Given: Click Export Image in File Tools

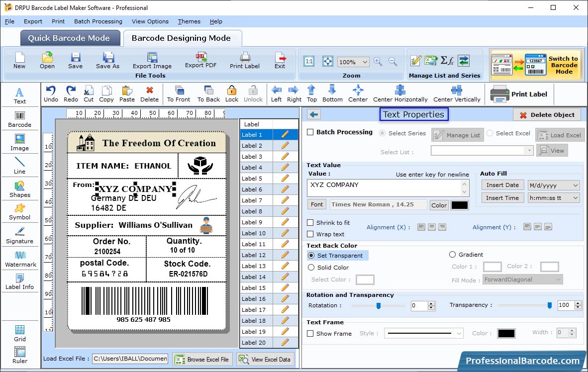Looking at the screenshot, I should point(152,60).
